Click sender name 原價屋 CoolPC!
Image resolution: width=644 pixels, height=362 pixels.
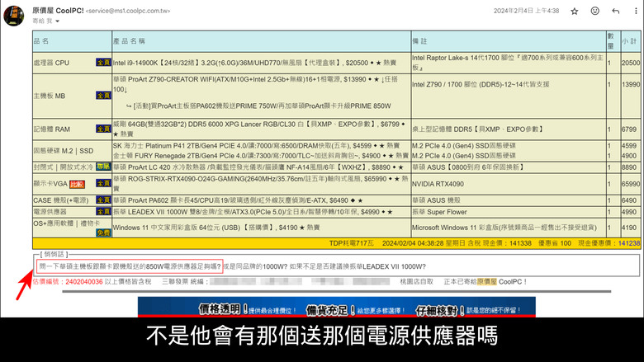pyautogui.click(x=58, y=11)
